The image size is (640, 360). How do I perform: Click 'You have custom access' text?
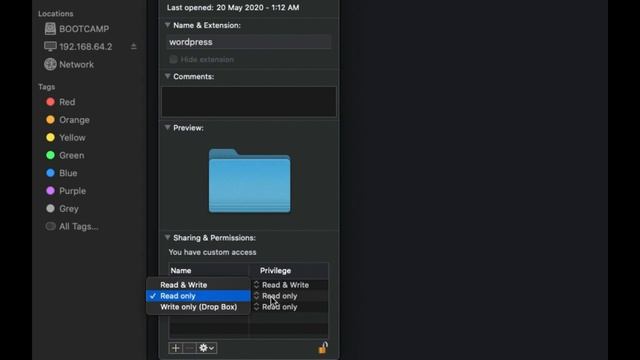pyautogui.click(x=212, y=252)
